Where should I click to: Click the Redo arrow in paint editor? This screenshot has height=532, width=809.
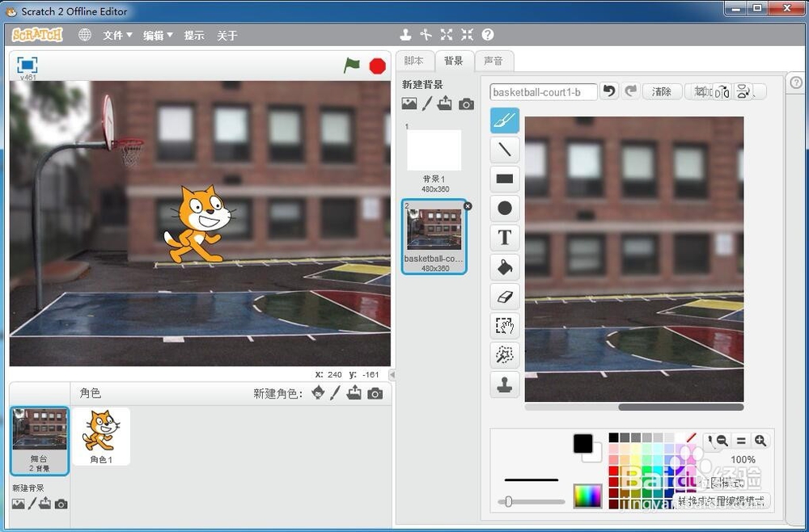pyautogui.click(x=630, y=91)
